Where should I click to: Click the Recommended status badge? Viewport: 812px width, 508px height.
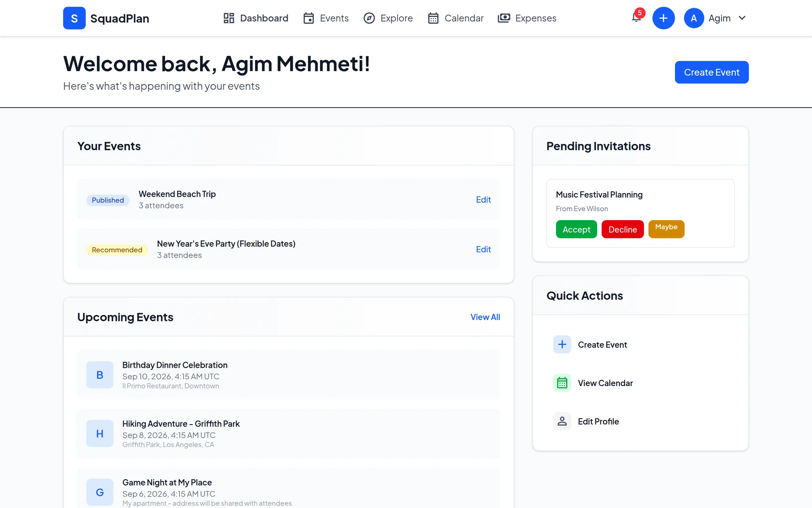pyautogui.click(x=117, y=250)
